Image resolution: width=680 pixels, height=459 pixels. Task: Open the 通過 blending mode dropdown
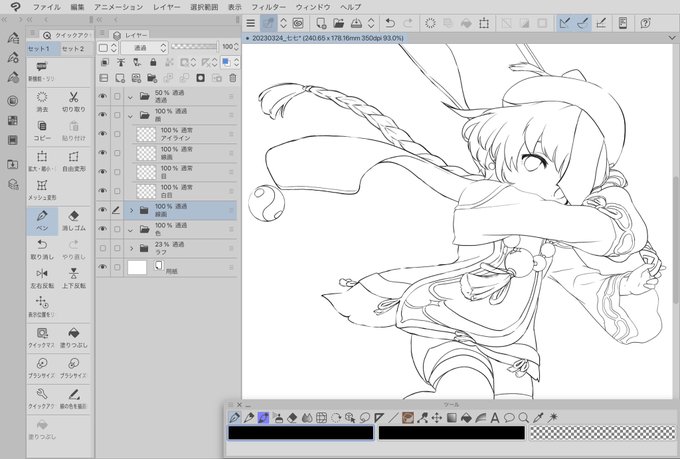tap(144, 47)
